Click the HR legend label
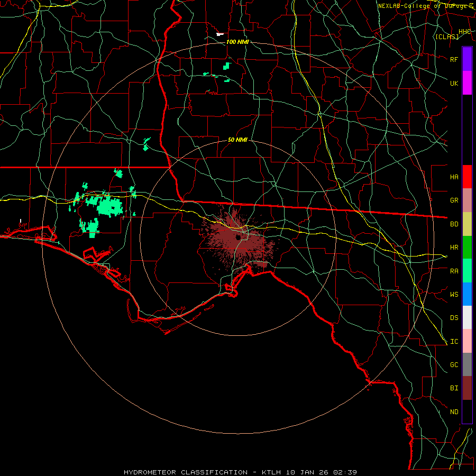 [454, 248]
